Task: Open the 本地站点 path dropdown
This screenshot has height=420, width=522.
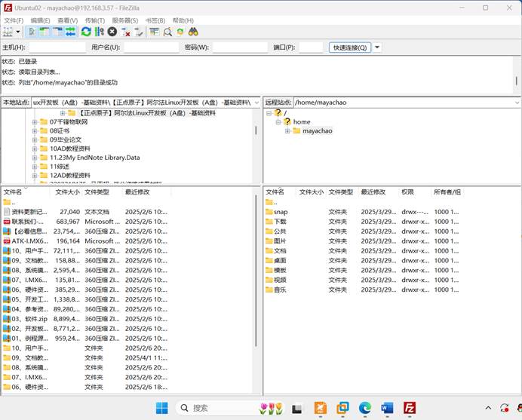Action: tap(256, 103)
